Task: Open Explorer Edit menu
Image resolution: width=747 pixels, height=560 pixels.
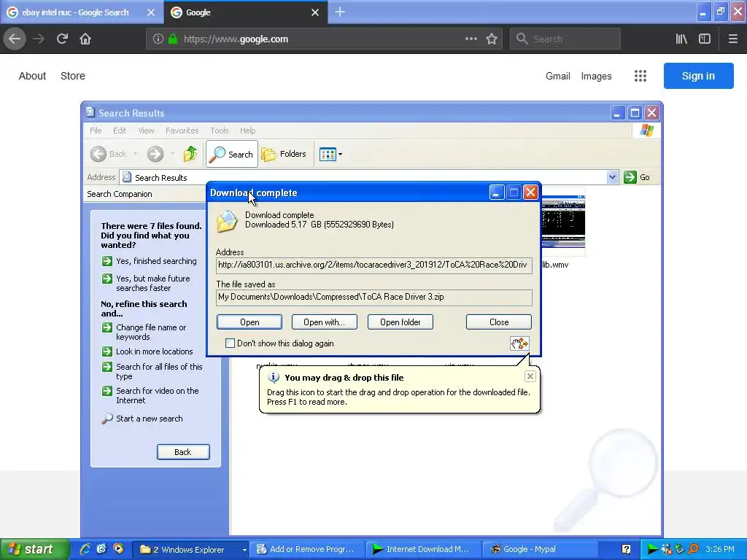Action: click(x=120, y=131)
